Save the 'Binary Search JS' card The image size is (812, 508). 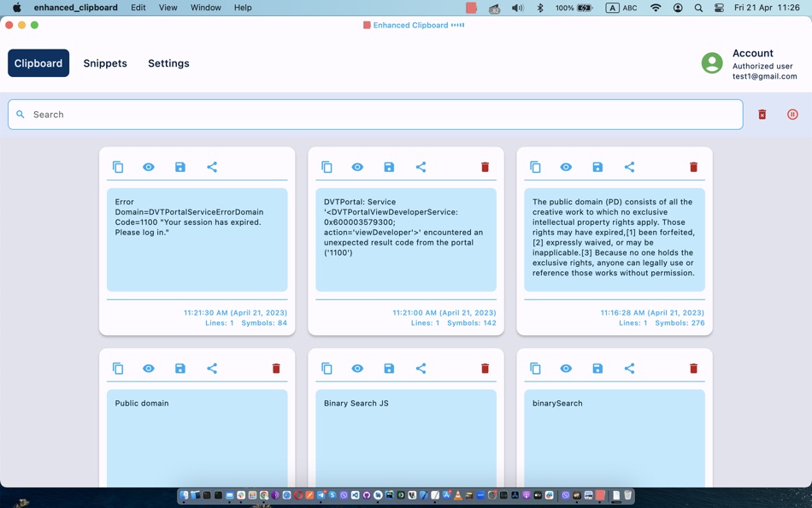[389, 369]
